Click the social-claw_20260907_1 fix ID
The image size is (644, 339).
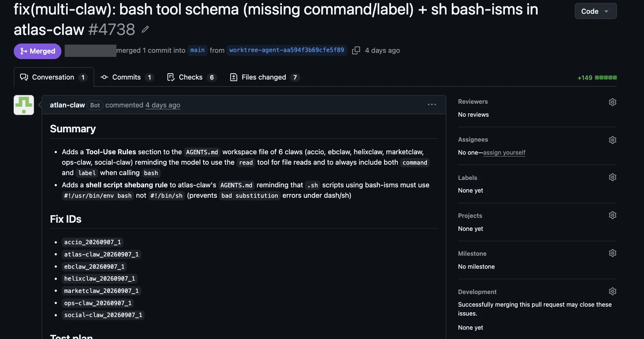[x=103, y=315]
